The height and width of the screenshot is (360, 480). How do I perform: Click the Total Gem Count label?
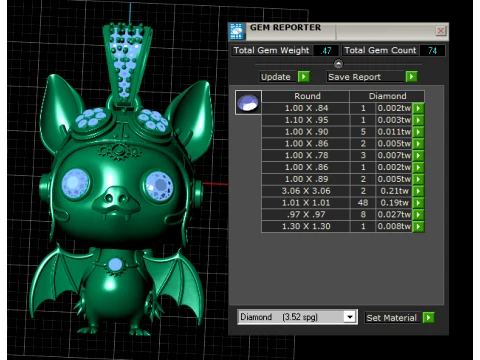pos(380,50)
